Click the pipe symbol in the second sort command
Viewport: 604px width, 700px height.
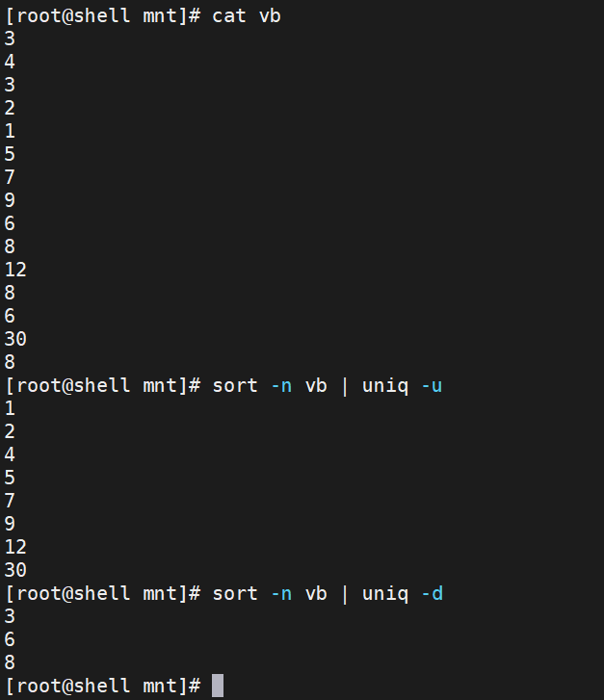tap(345, 594)
